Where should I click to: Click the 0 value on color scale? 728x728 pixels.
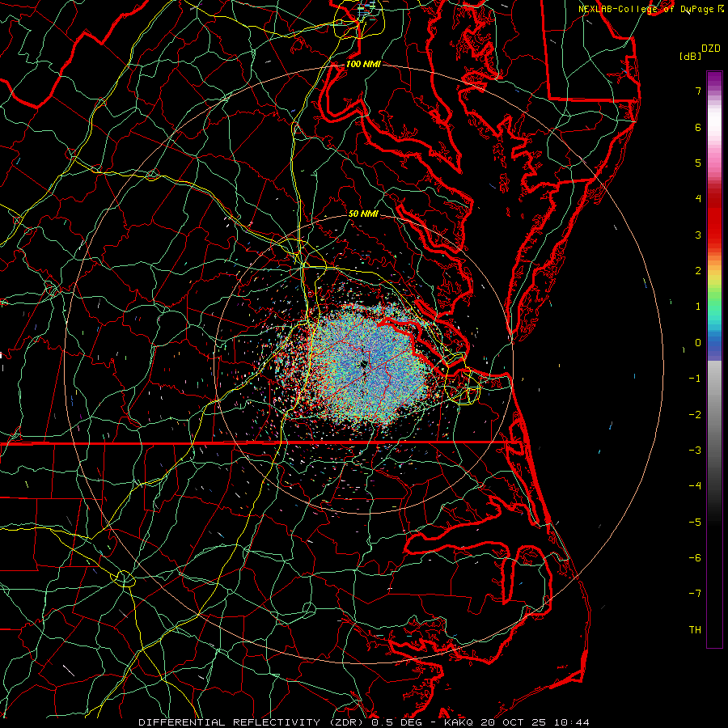tap(698, 343)
